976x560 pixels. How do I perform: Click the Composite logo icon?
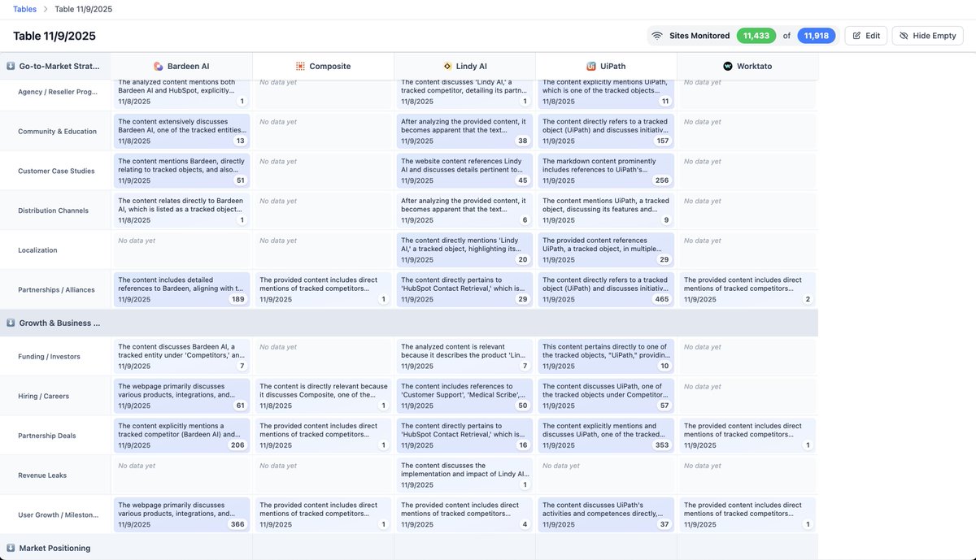coord(300,66)
